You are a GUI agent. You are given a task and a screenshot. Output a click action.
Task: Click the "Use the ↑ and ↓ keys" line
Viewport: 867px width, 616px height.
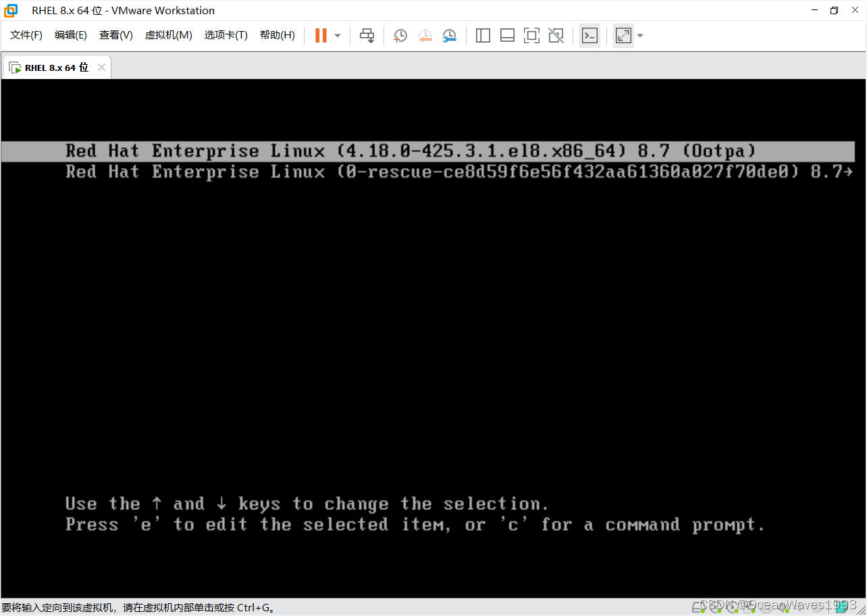307,504
